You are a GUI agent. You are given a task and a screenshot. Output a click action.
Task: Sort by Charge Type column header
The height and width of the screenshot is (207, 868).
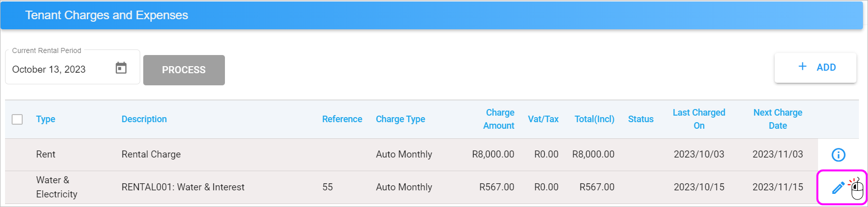click(x=400, y=119)
